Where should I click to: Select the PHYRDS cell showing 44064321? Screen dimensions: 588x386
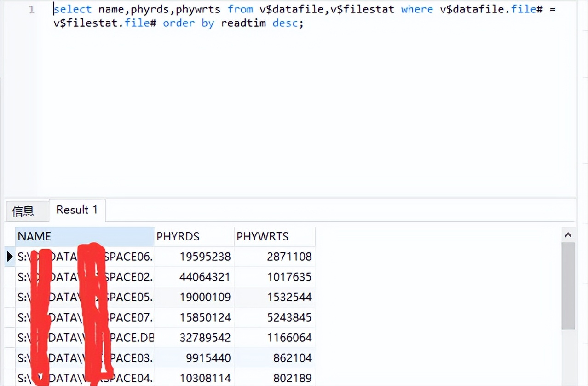coord(194,277)
